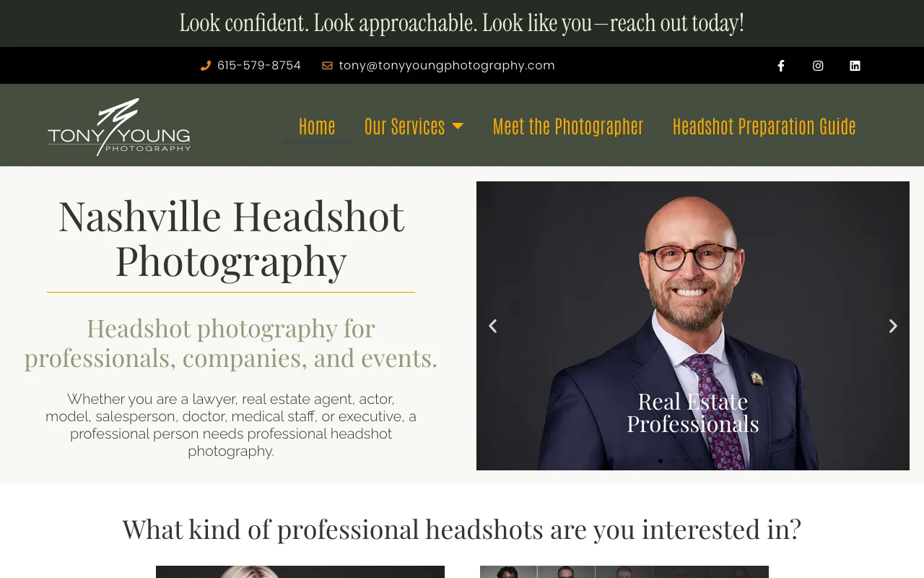The height and width of the screenshot is (578, 924).
Task: Select the first carousel pagination dot
Action: pyautogui.click(x=661, y=461)
